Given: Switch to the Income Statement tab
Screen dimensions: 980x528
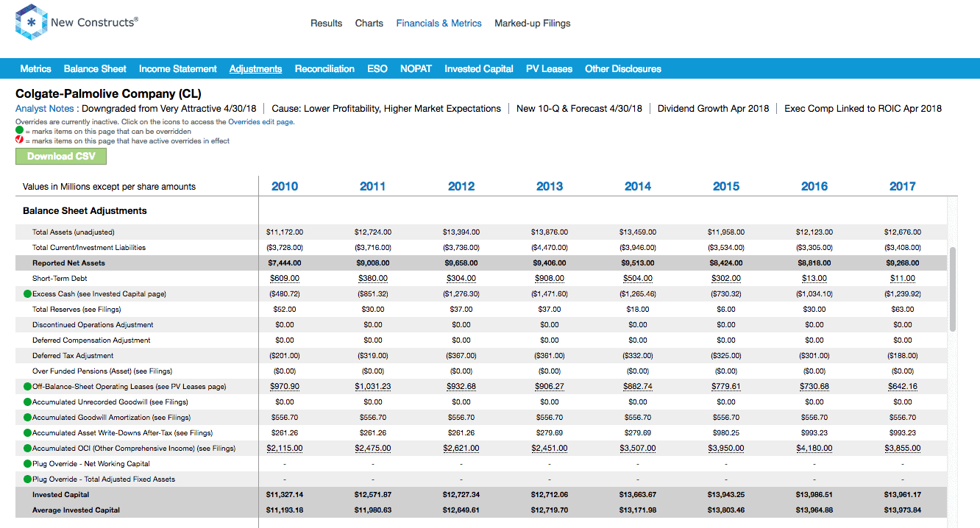Looking at the screenshot, I should (x=178, y=69).
